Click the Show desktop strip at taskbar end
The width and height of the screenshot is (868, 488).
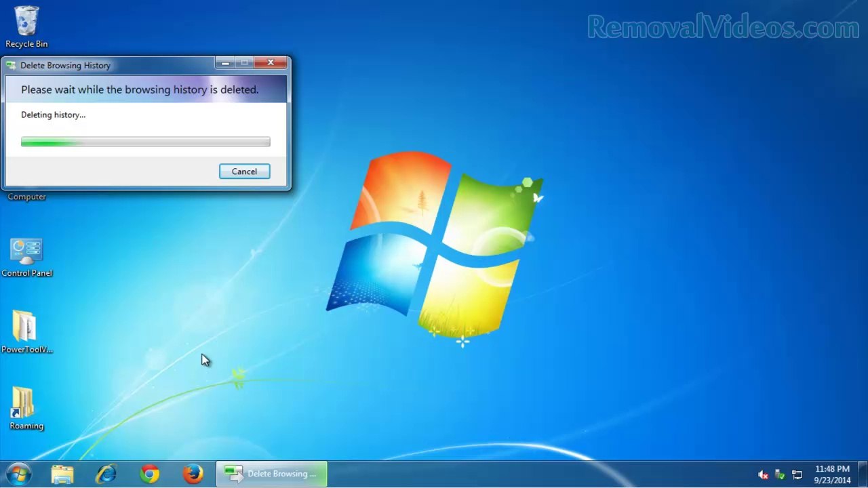click(x=863, y=474)
